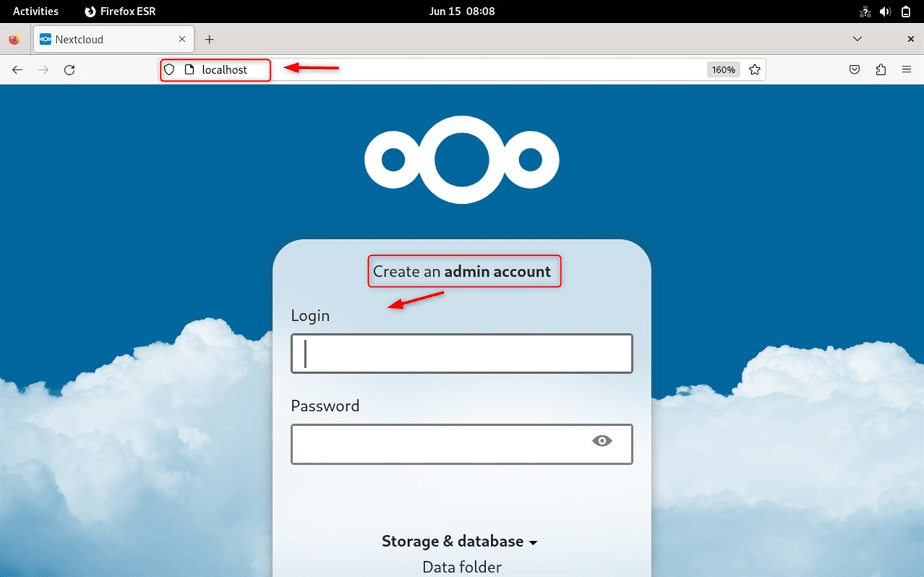
Task: Click the forward navigation arrow
Action: point(43,70)
